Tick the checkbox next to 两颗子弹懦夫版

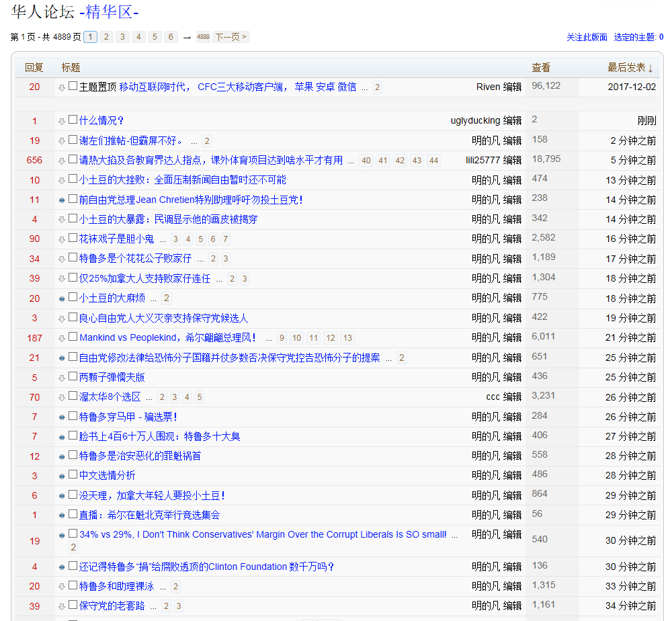pos(73,377)
